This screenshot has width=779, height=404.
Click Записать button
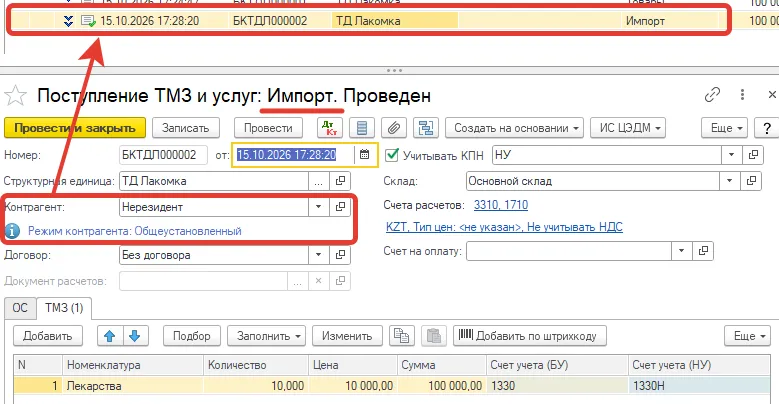pyautogui.click(x=186, y=128)
